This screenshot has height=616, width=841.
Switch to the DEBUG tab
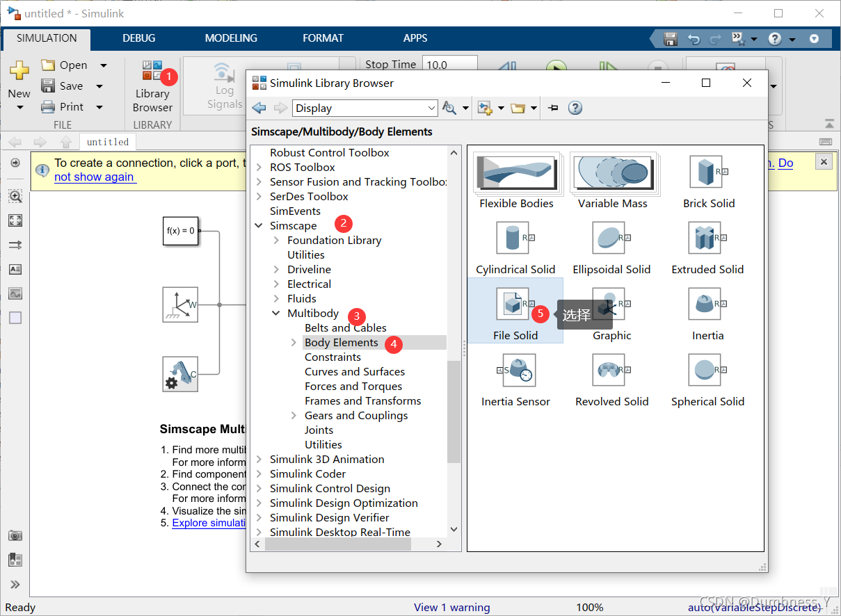click(139, 38)
